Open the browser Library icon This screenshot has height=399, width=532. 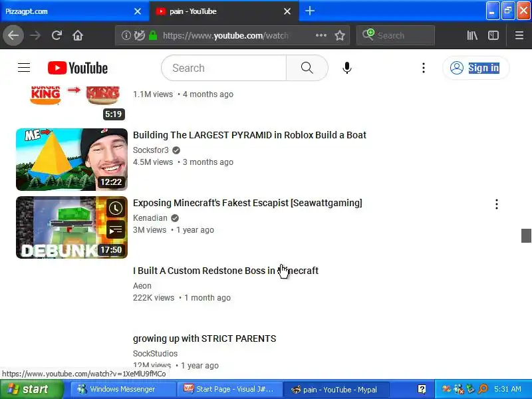(x=472, y=35)
